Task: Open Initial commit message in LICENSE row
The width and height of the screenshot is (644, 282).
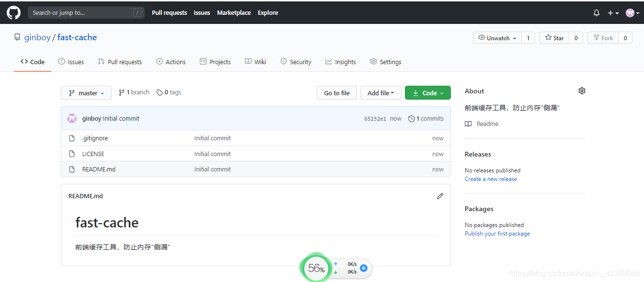Action: click(212, 154)
